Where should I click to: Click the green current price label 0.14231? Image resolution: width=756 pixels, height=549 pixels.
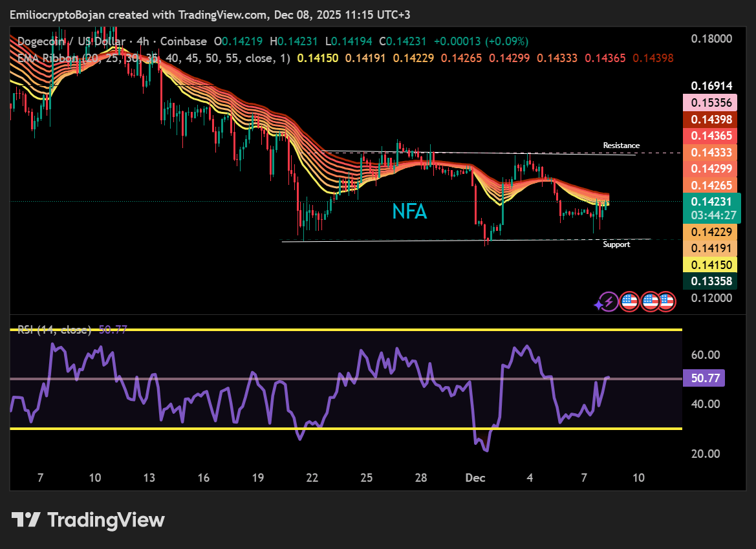(711, 201)
